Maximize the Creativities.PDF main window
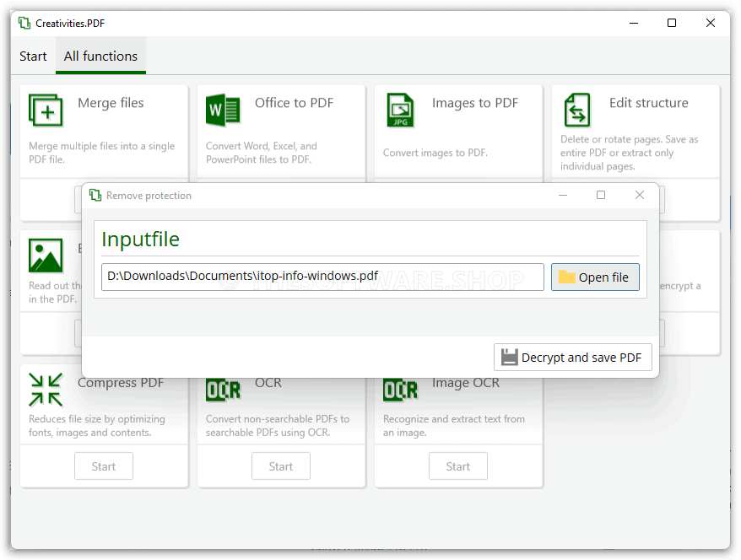741x560 pixels. pyautogui.click(x=672, y=23)
